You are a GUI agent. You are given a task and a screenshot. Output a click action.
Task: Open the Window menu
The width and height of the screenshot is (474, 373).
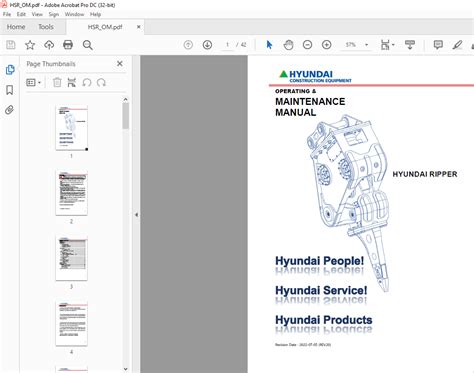coord(74,14)
